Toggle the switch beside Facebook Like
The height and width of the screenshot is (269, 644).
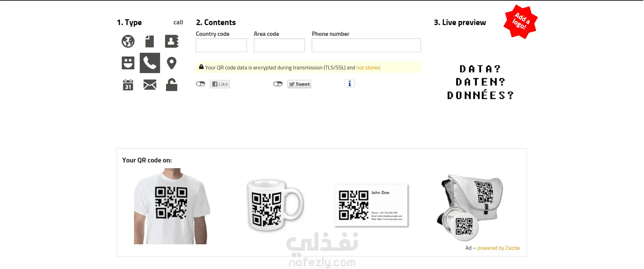[x=201, y=84]
